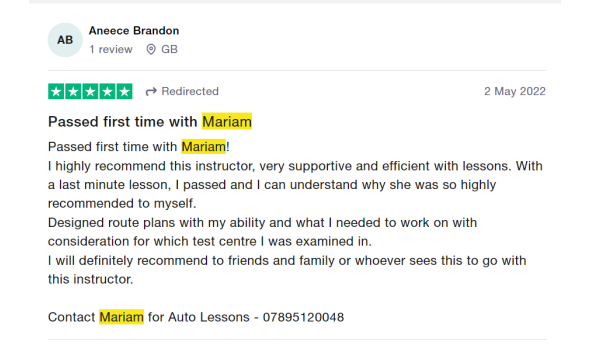Click highlighted 'Mariam' in contact line
595x361 pixels.
(121, 317)
